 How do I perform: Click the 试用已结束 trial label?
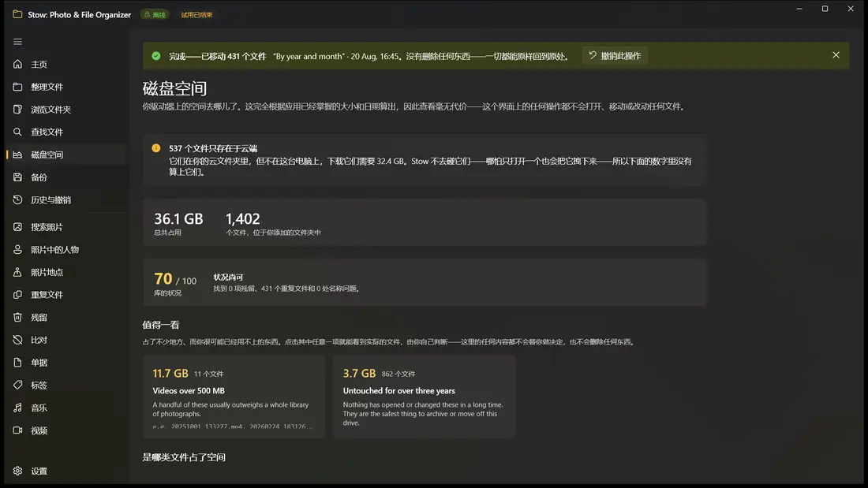[x=196, y=15]
